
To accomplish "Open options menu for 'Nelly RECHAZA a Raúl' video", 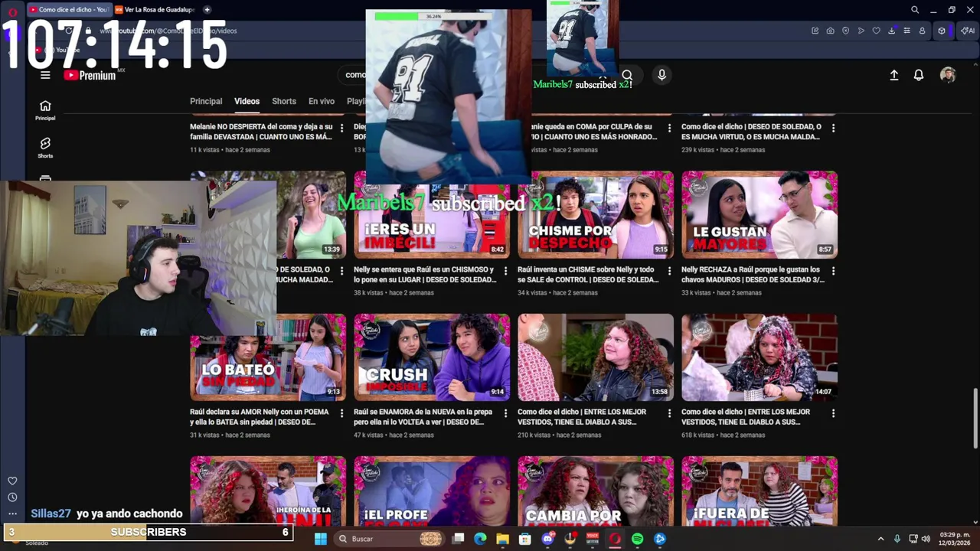I will 833,271.
